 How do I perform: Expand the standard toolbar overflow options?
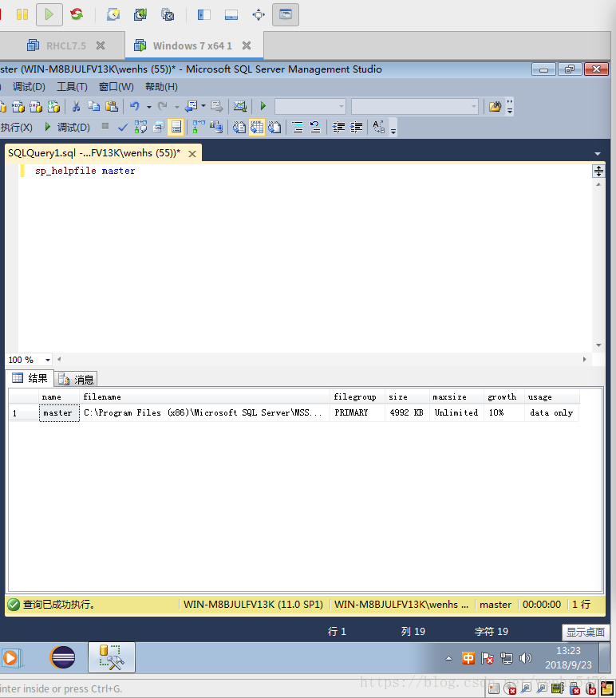click(510, 106)
